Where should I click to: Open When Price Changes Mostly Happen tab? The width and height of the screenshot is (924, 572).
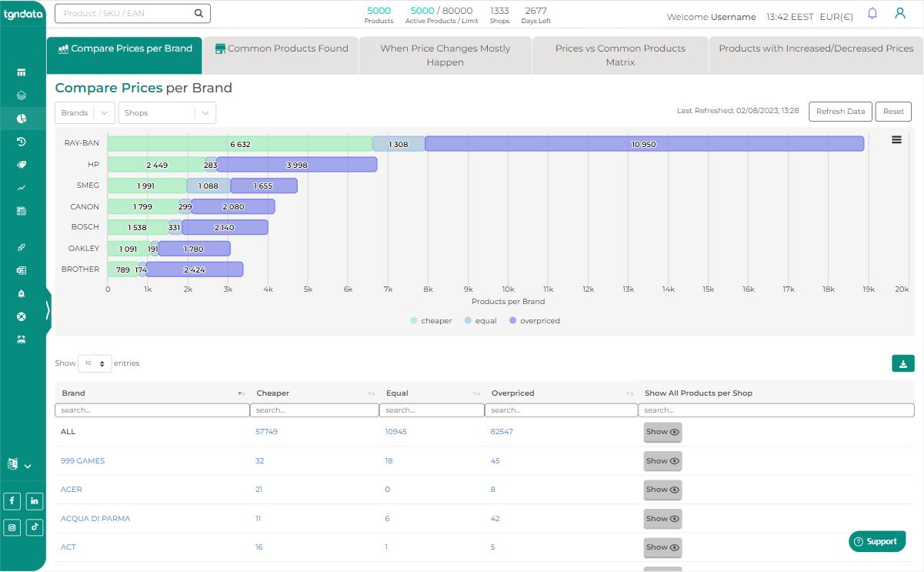(445, 55)
